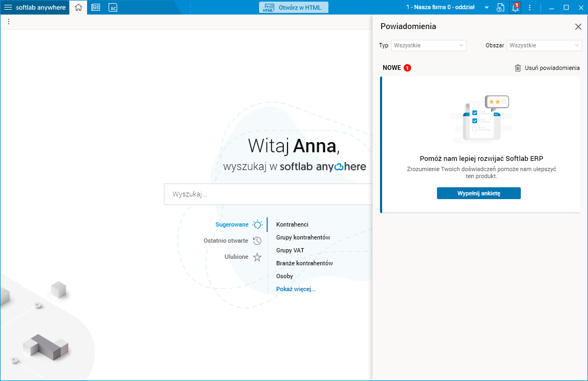Open the left toolbar kebab menu
The image size is (588, 381).
[x=9, y=22]
